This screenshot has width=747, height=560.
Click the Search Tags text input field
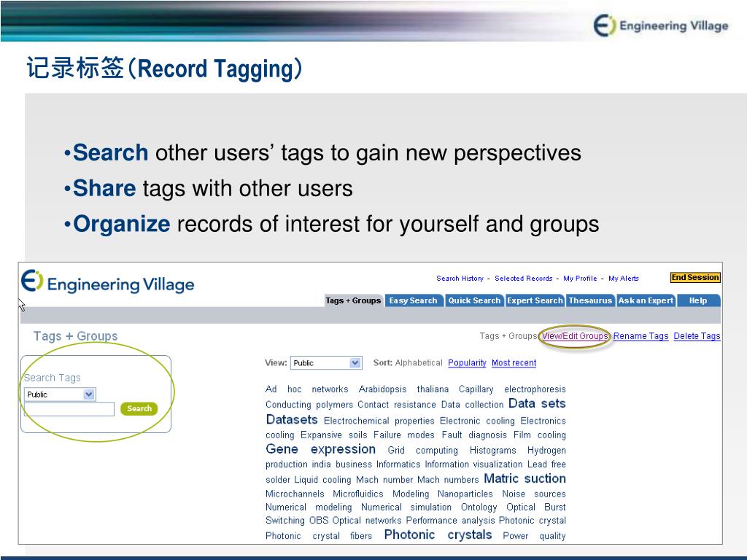point(69,409)
